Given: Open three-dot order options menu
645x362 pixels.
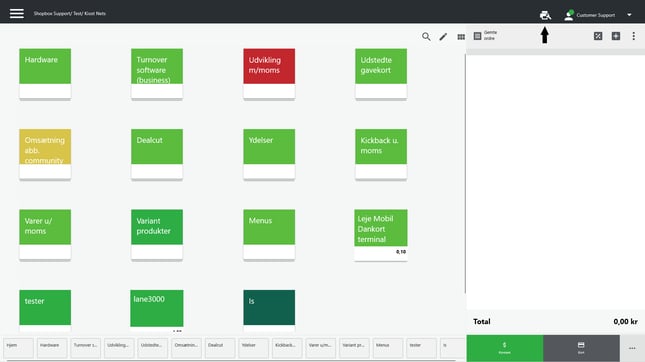Looking at the screenshot, I should (x=633, y=36).
